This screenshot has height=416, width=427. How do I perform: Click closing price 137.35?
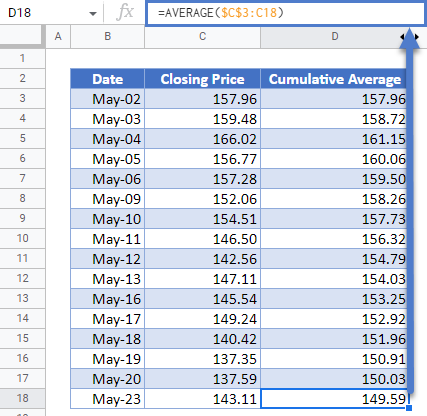coord(202,359)
